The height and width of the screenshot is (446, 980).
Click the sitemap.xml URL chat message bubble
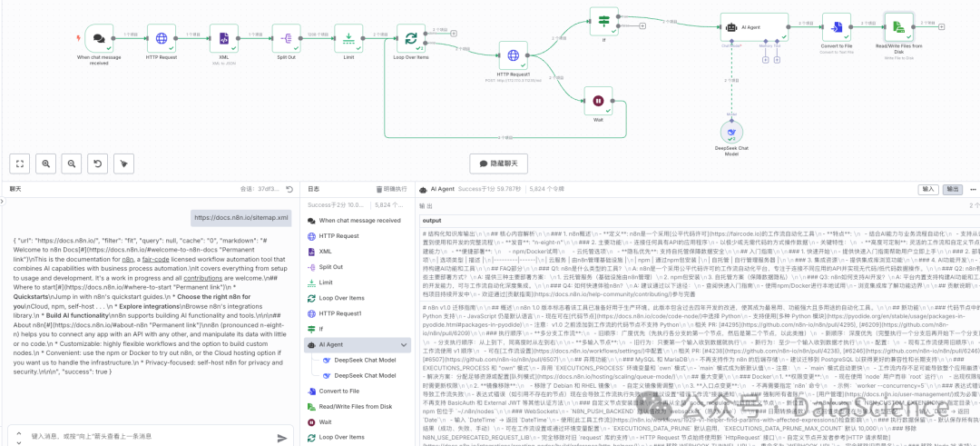(242, 218)
